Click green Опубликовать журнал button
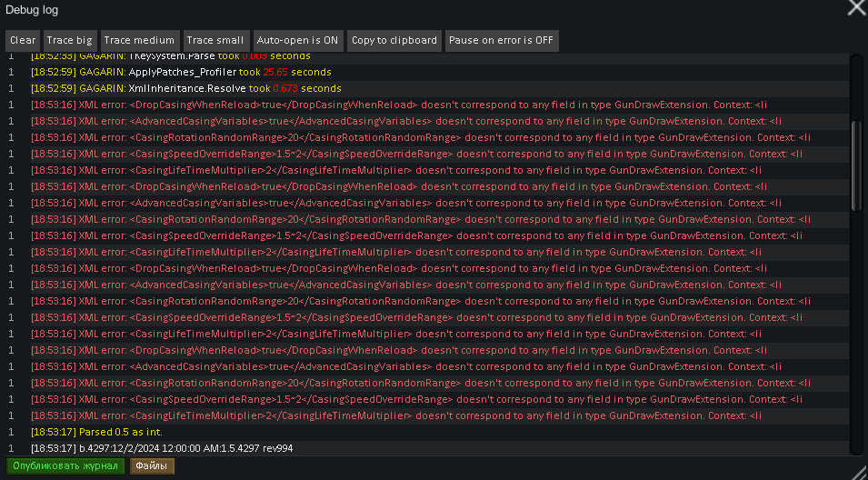The height and width of the screenshot is (480, 868). pyautogui.click(x=65, y=466)
